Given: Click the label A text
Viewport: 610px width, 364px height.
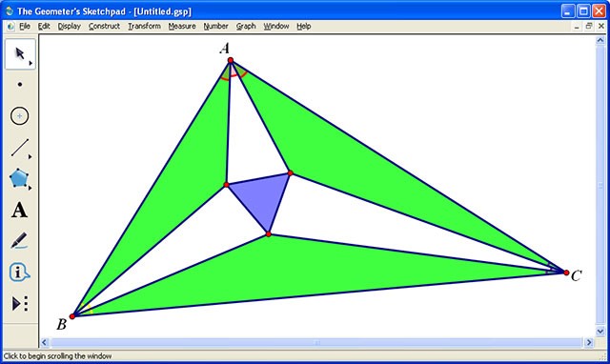Looking at the screenshot, I should [x=225, y=49].
